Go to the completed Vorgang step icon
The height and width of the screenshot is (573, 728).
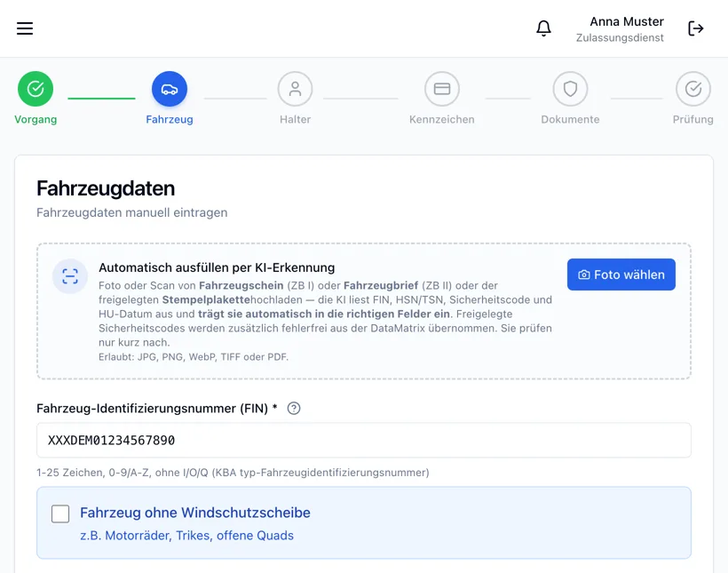[36, 89]
